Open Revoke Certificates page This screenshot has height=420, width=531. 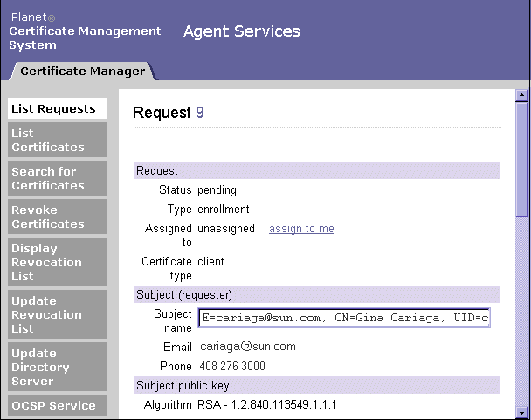coord(58,217)
